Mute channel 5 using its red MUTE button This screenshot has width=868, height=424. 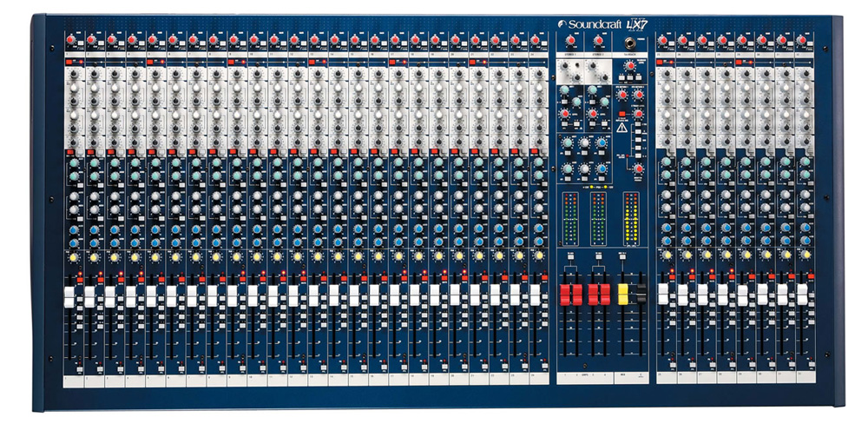(x=161, y=280)
